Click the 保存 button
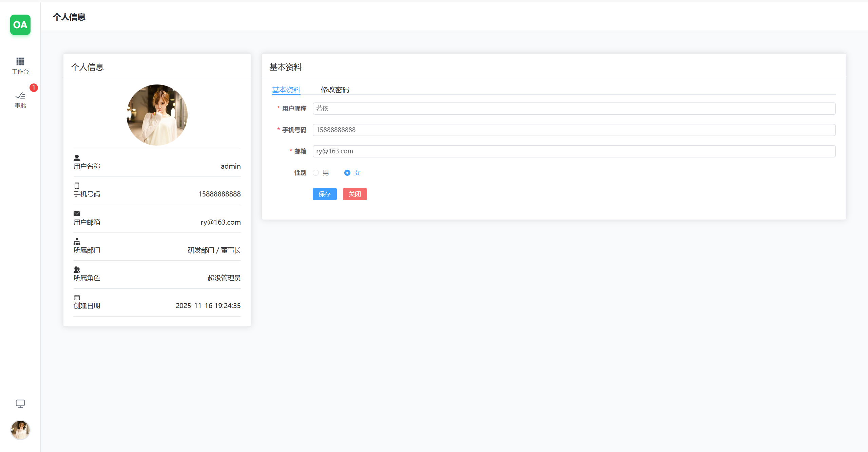 pos(325,194)
